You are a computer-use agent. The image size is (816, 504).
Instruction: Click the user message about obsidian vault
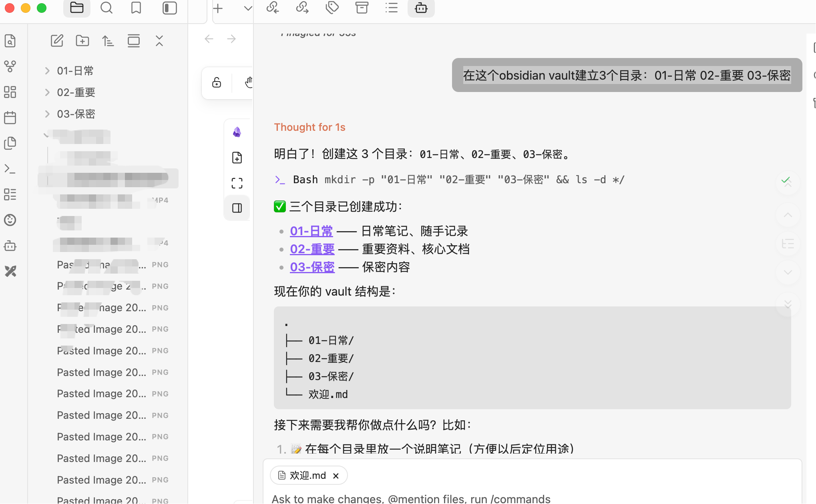pyautogui.click(x=627, y=75)
